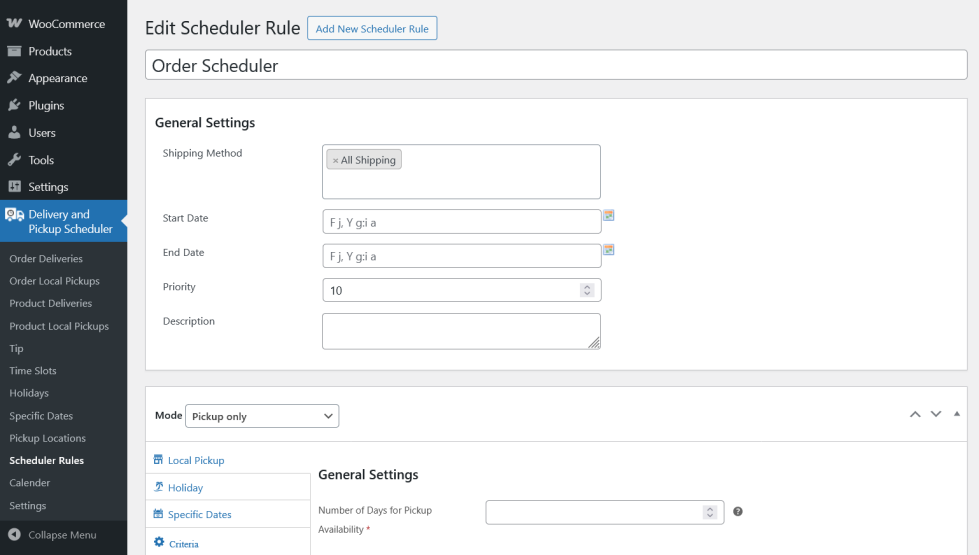This screenshot has height=555, width=979.
Task: Open Time Slots submenu link
Action: pyautogui.click(x=33, y=371)
